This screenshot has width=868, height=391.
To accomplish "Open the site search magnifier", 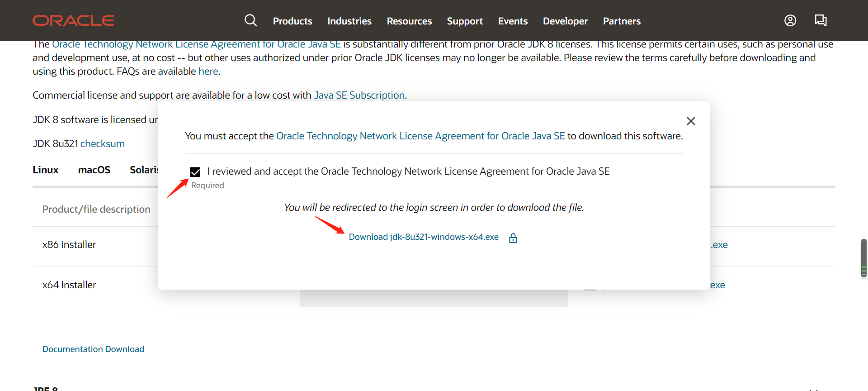I will (250, 20).
